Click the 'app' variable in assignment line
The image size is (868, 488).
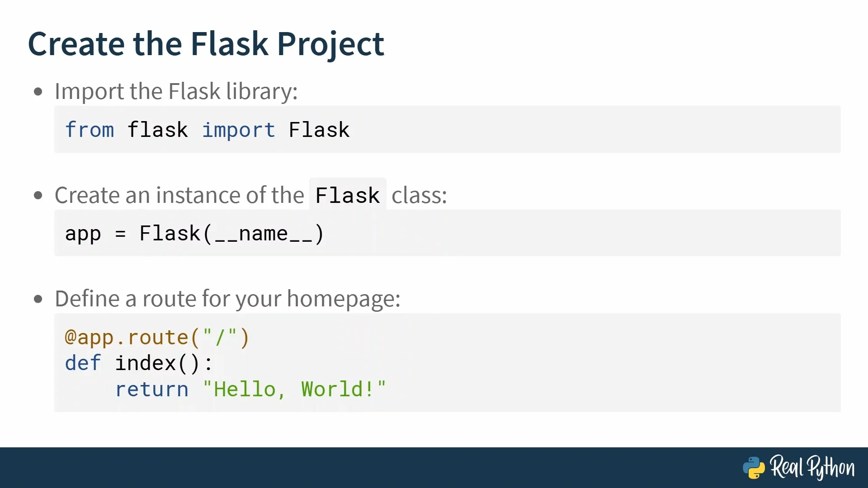pos(83,234)
